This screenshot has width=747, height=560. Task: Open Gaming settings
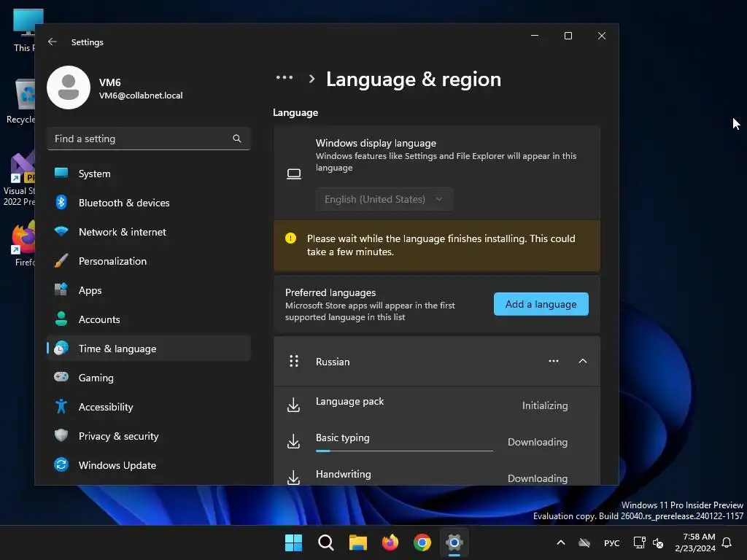(x=149, y=378)
